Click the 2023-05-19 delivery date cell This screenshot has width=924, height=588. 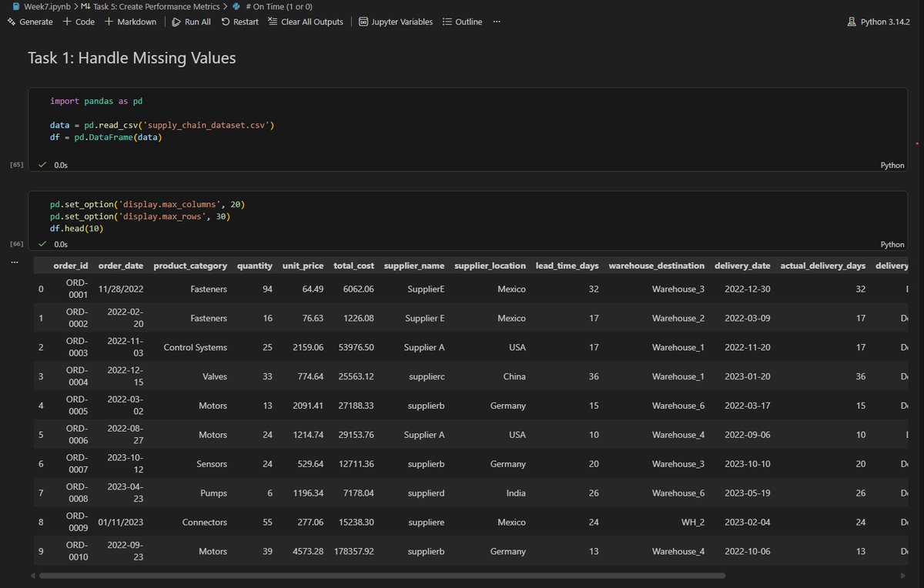[748, 493]
